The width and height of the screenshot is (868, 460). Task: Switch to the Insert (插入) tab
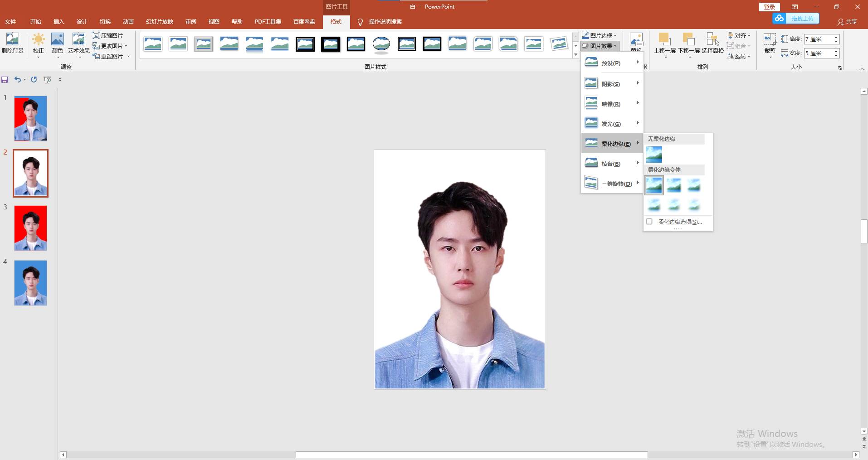(59, 22)
